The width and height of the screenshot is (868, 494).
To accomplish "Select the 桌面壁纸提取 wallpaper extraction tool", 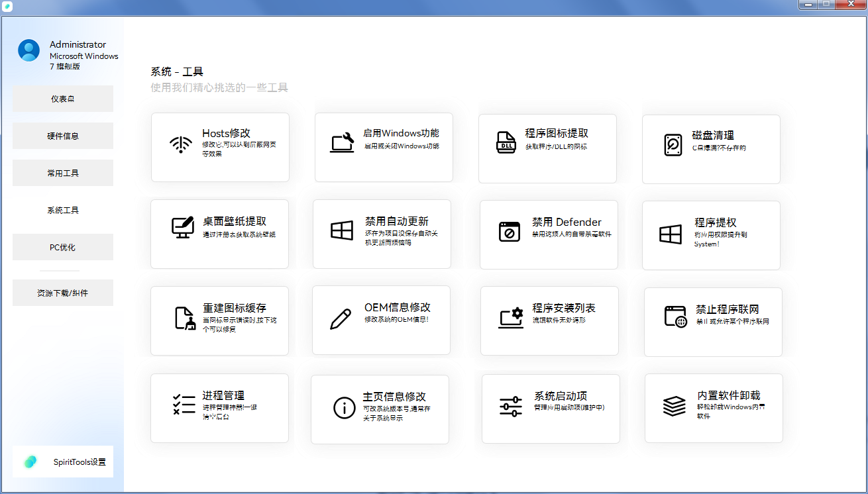I will 219,234.
